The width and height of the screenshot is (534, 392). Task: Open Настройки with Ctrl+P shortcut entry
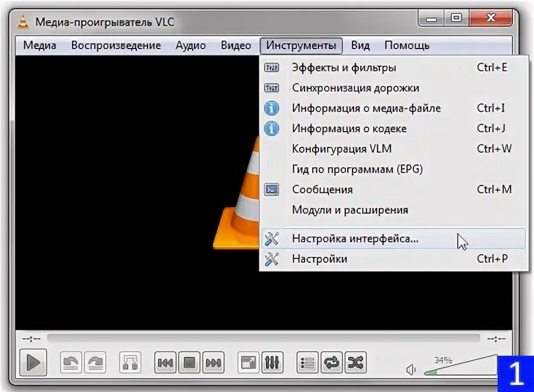[x=393, y=259]
